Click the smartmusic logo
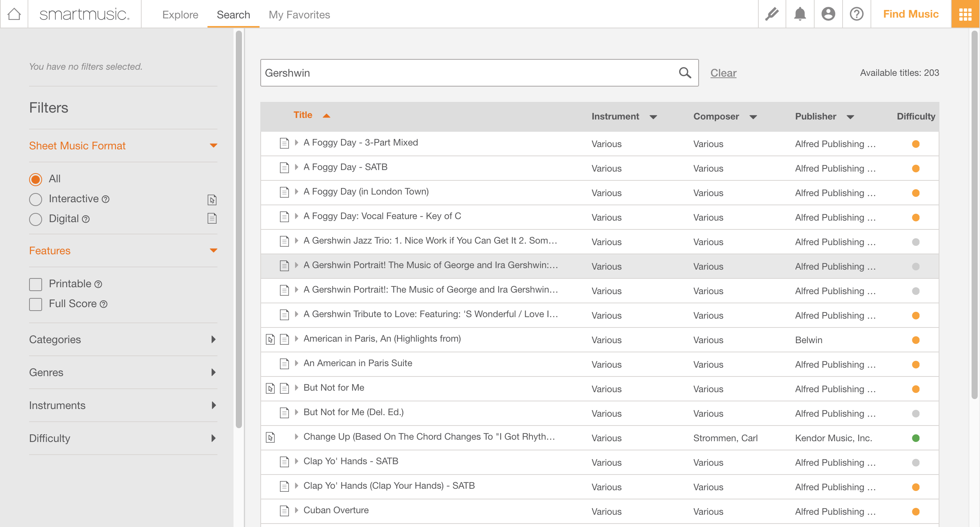The width and height of the screenshot is (980, 527). click(85, 14)
